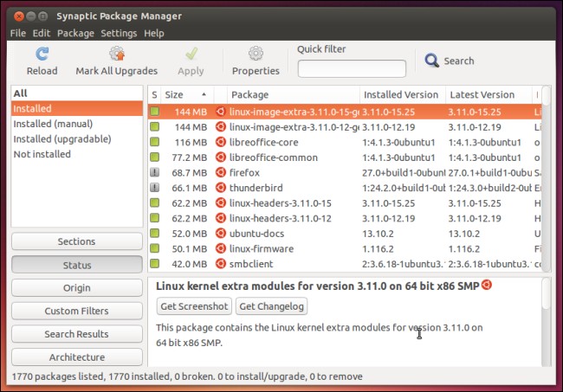Click the Reload toolbar icon
The image size is (563, 392).
[42, 54]
